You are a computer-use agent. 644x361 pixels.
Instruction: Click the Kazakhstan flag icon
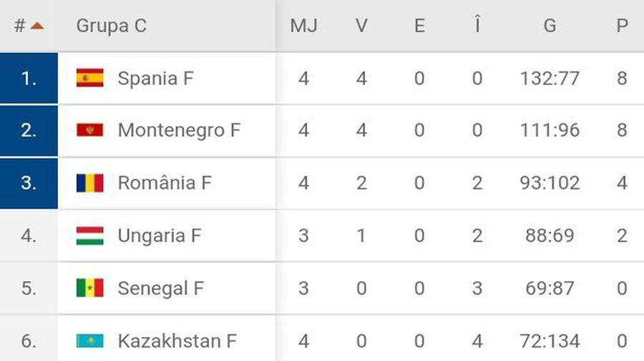(x=90, y=340)
